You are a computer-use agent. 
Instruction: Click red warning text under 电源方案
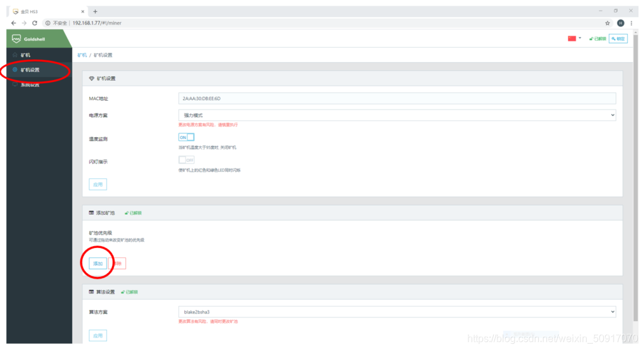[208, 125]
